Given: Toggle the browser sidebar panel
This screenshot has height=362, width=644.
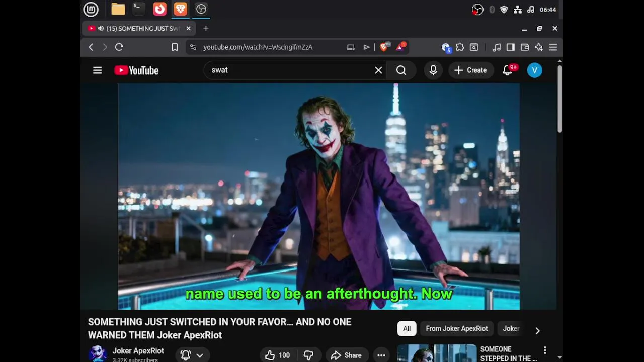Looking at the screenshot, I should 511,47.
